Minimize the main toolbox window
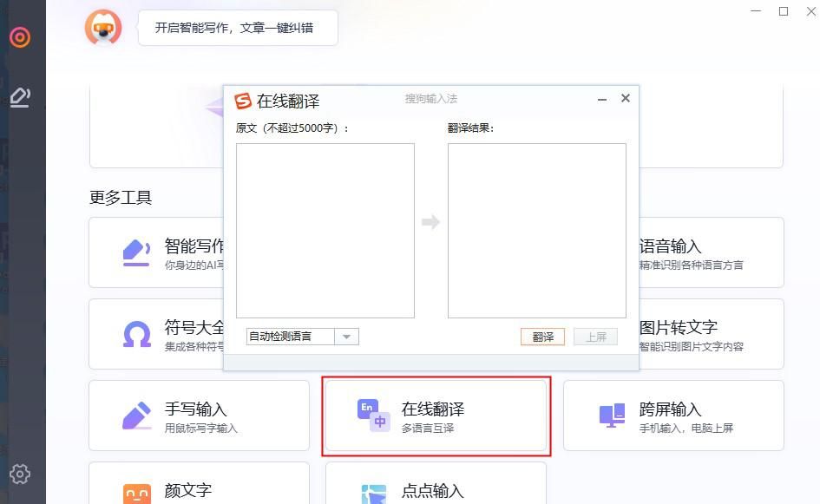Screen dimensions: 820x504 (756, 11)
